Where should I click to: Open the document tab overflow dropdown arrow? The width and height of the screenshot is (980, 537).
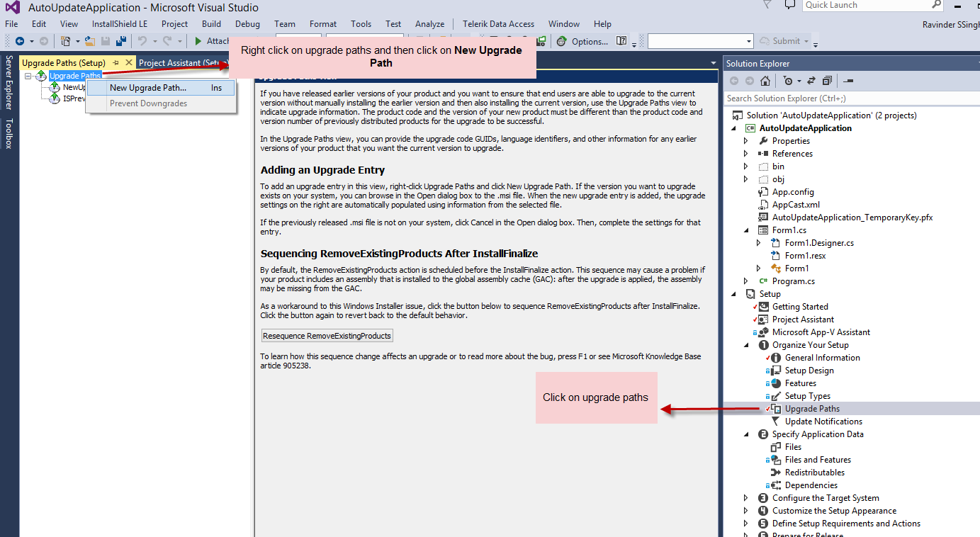pyautogui.click(x=714, y=63)
